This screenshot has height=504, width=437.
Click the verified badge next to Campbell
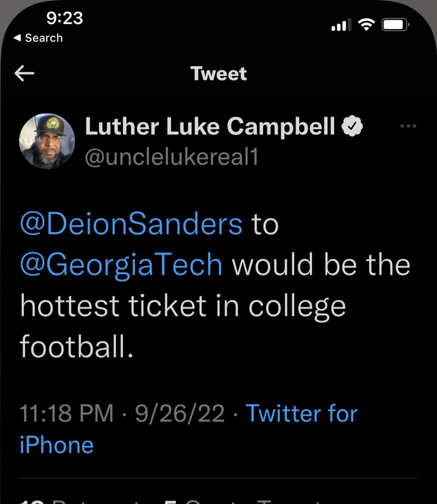[352, 127]
